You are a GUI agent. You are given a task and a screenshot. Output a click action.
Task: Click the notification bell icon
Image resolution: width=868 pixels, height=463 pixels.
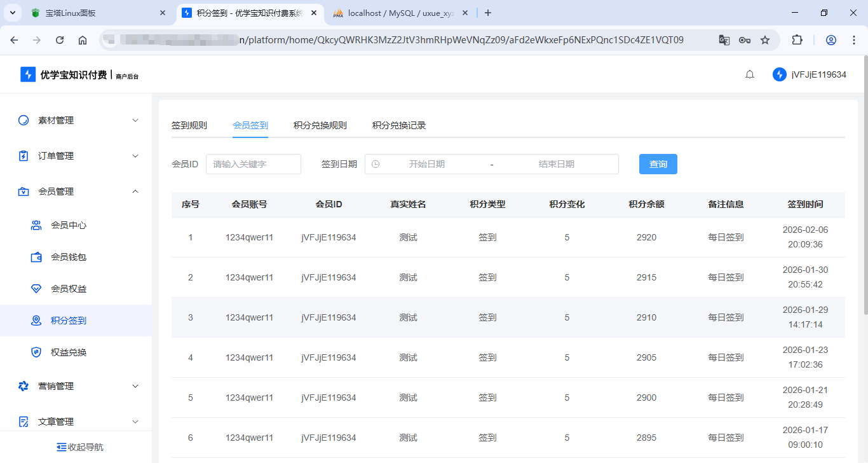click(x=750, y=74)
